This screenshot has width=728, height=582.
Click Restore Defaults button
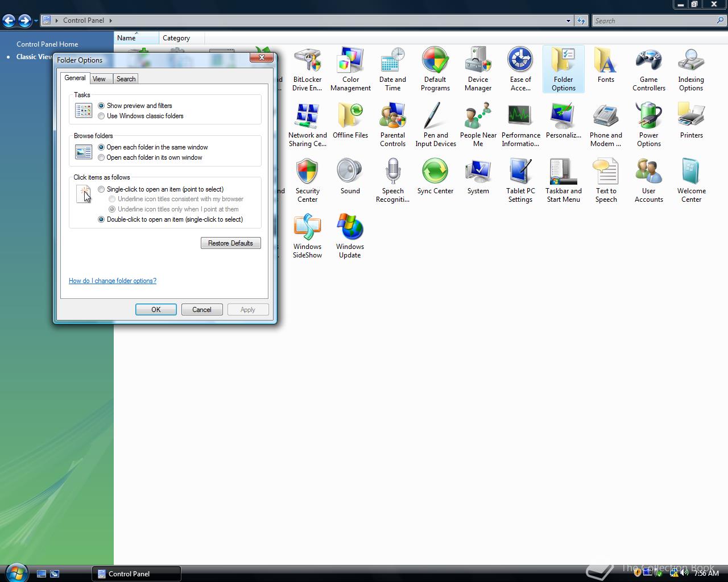230,243
